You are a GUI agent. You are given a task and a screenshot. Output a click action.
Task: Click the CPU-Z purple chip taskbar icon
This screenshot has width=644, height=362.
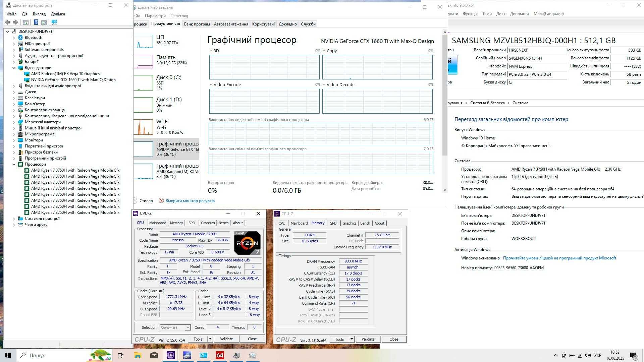[x=170, y=355]
